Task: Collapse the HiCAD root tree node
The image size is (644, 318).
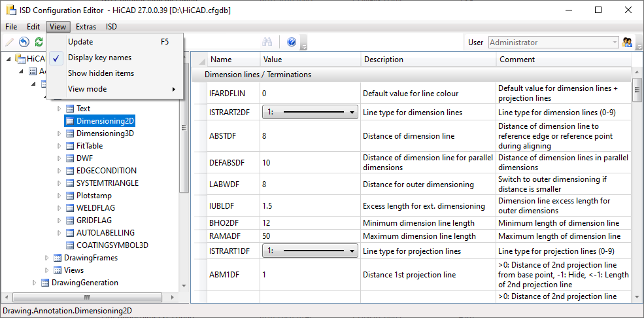Action: click(x=9, y=59)
